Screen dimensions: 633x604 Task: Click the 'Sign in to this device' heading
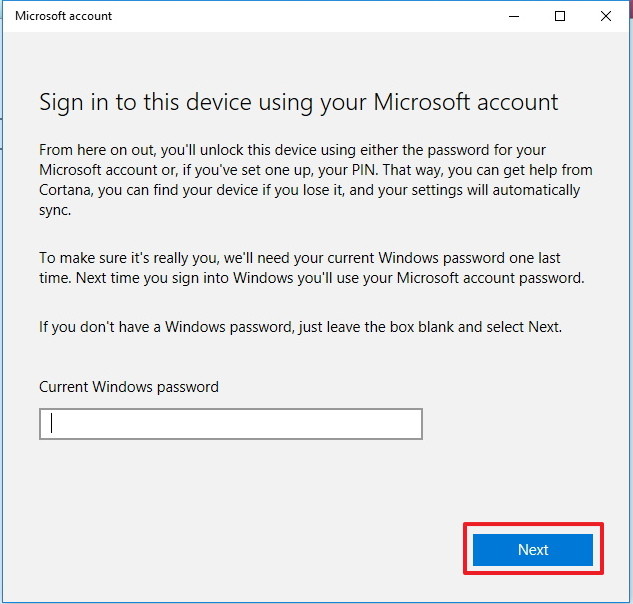click(299, 102)
